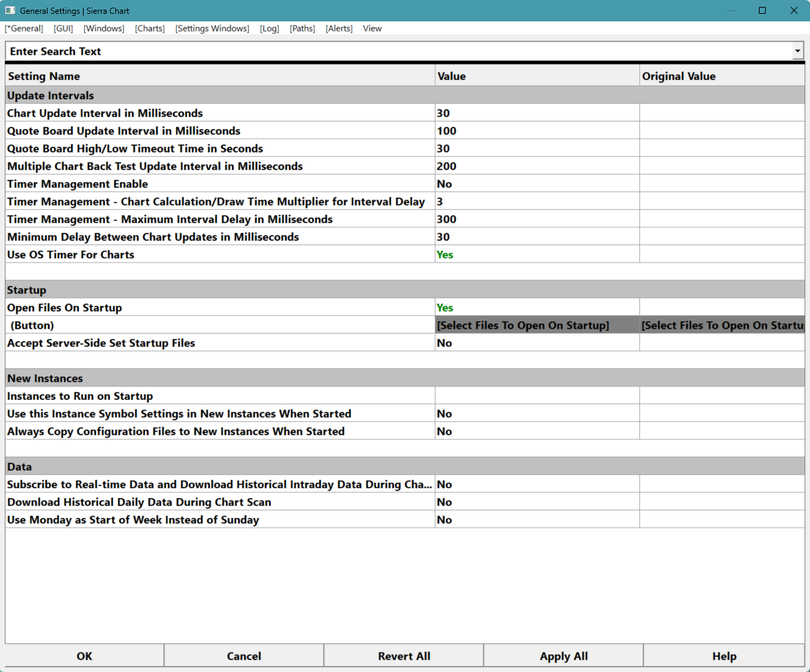Screen dimensions: 810x672
Task: Click the OK button
Action: click(x=84, y=656)
